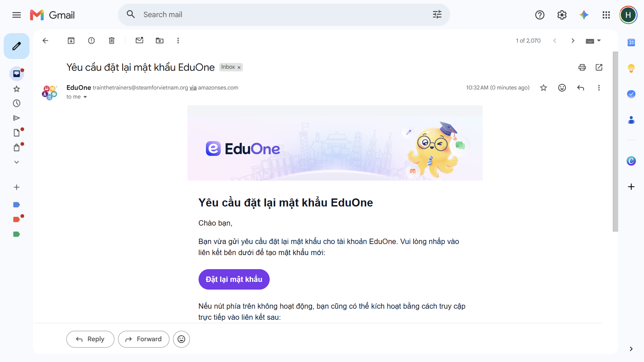Hide side panel chevron at bottom right
Screen dimensions: 644x362
pyautogui.click(x=631, y=349)
